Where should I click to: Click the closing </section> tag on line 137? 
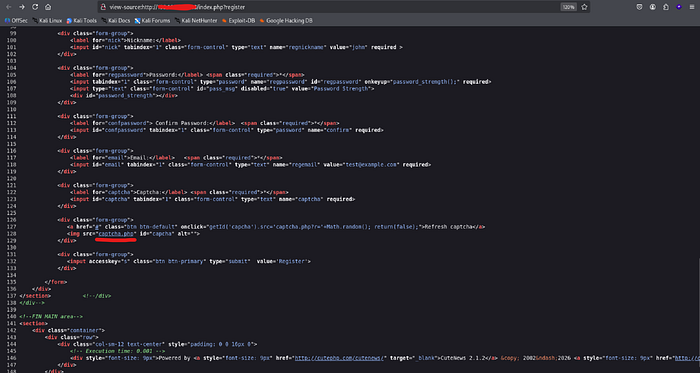35,296
